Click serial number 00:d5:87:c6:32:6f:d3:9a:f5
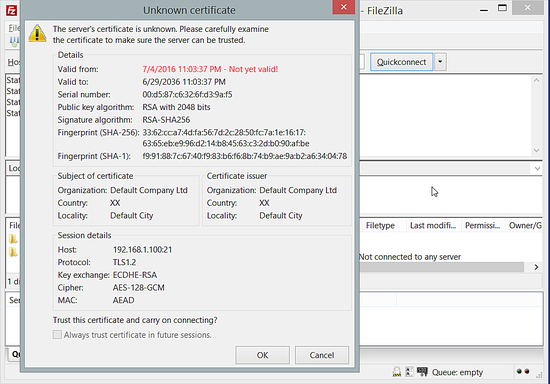Screen dimensions: 550x384 (187, 94)
